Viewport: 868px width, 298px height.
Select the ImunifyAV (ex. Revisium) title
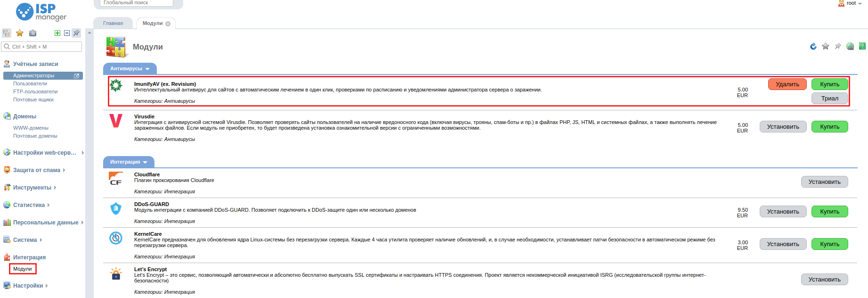[165, 84]
